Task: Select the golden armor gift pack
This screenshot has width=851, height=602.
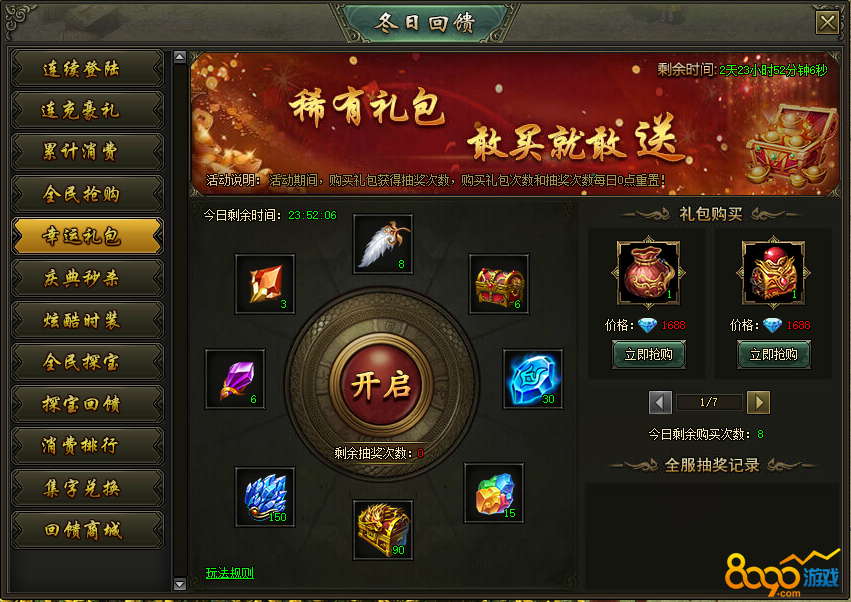Action: tap(773, 272)
